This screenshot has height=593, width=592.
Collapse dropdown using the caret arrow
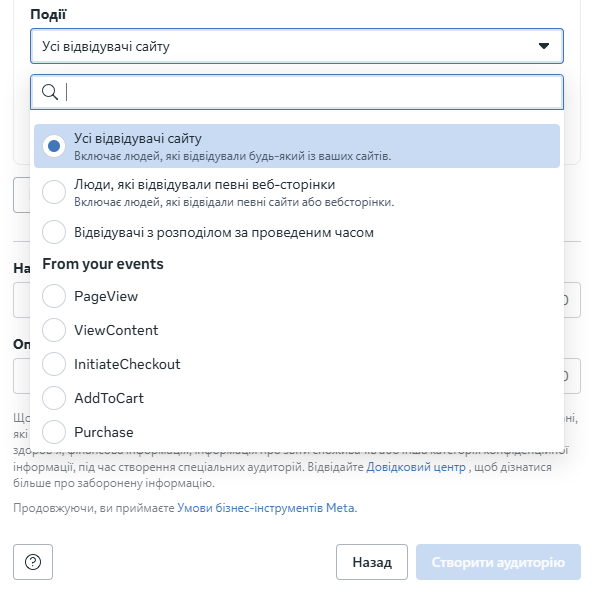coord(544,46)
